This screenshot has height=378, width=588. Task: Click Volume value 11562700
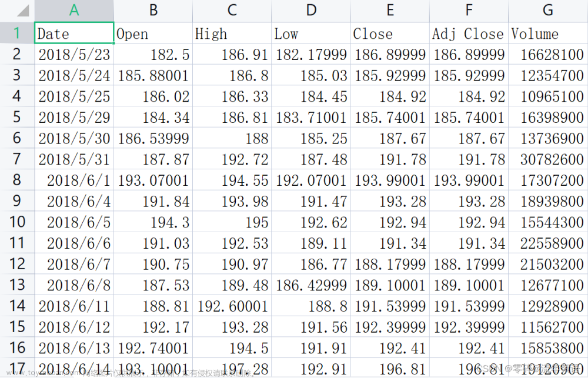pos(548,327)
